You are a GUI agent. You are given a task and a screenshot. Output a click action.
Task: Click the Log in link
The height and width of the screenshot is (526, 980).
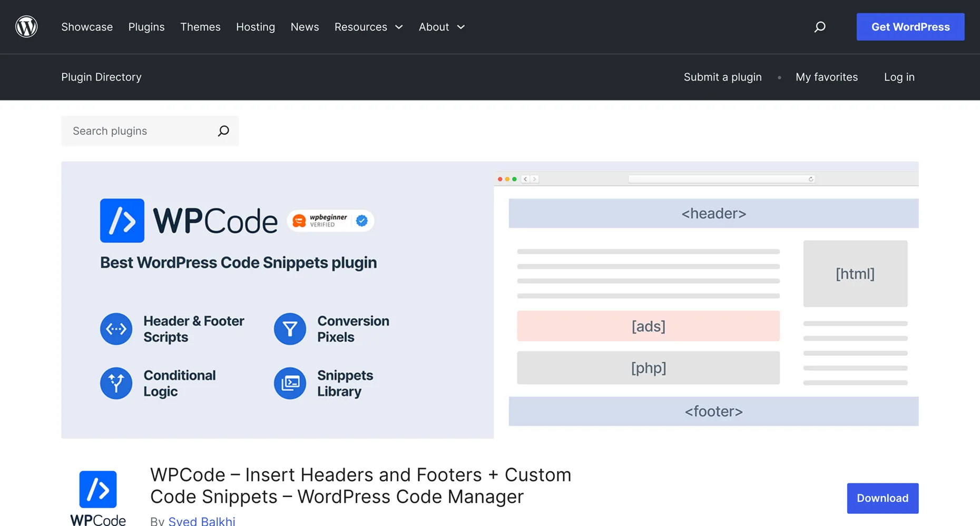pos(899,77)
